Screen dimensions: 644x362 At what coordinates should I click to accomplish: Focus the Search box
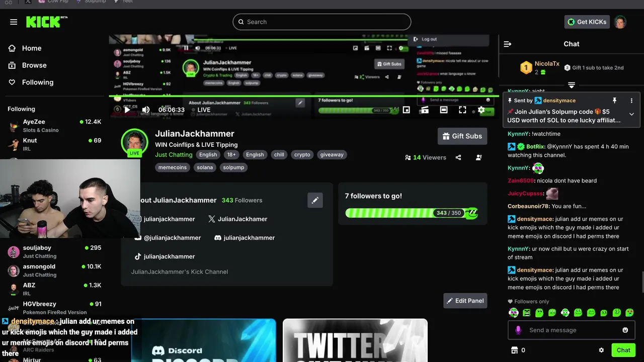click(x=322, y=22)
